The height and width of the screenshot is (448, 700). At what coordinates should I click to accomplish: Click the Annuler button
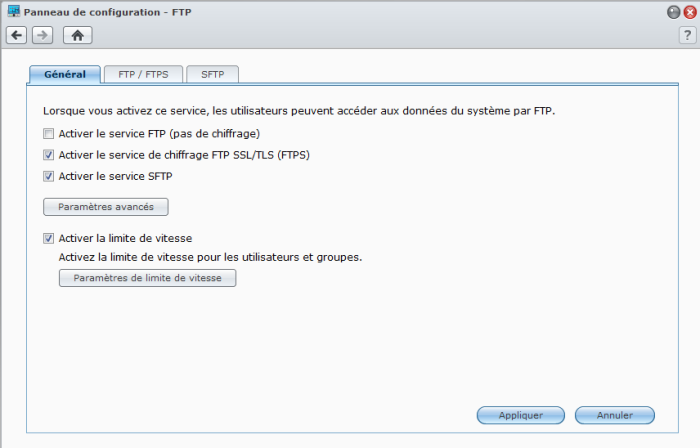tap(615, 414)
